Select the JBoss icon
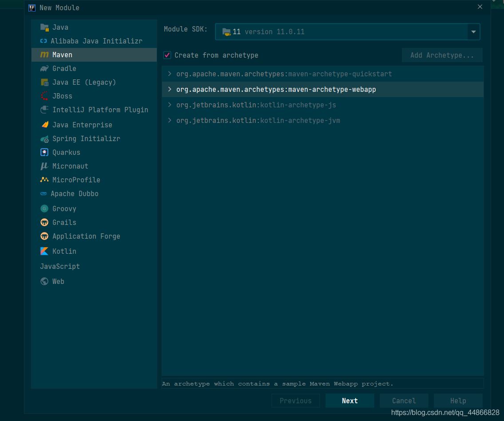This screenshot has width=504, height=421. [44, 96]
